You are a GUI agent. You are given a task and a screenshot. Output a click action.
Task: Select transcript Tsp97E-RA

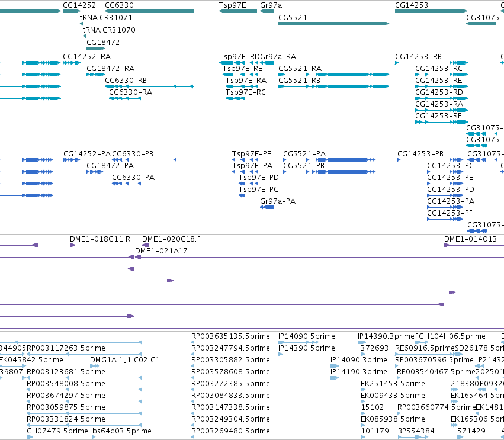click(x=246, y=81)
